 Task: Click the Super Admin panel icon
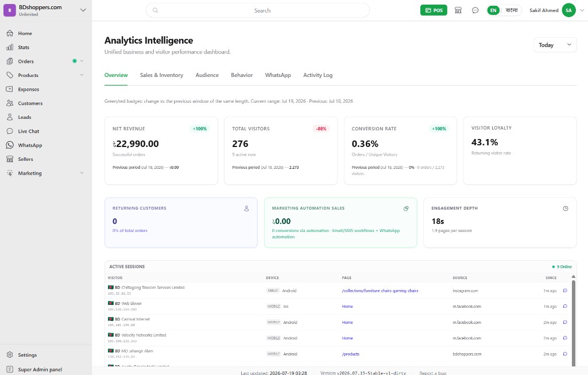[10, 369]
